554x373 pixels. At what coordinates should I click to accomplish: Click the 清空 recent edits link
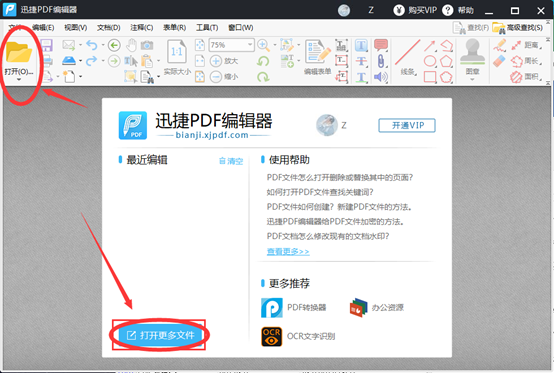click(x=231, y=161)
